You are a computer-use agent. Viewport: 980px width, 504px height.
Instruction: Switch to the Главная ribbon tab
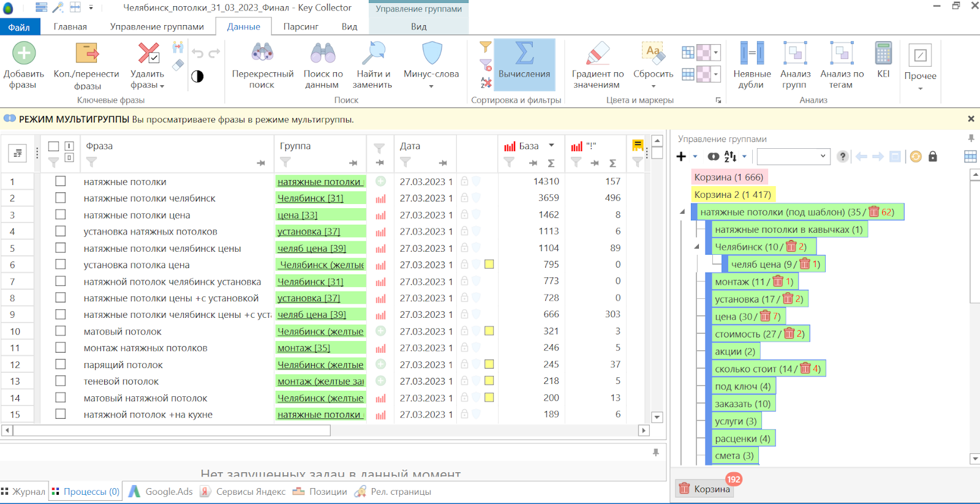click(x=70, y=26)
